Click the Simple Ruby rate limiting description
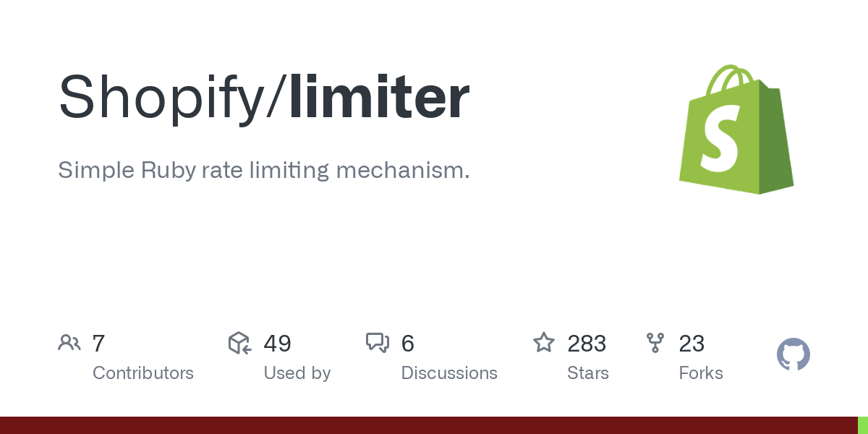Viewport: 868px width, 434px height. [x=264, y=171]
